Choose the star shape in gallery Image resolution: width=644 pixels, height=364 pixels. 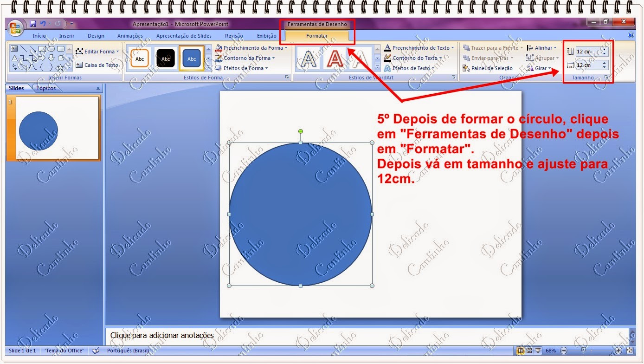click(60, 67)
